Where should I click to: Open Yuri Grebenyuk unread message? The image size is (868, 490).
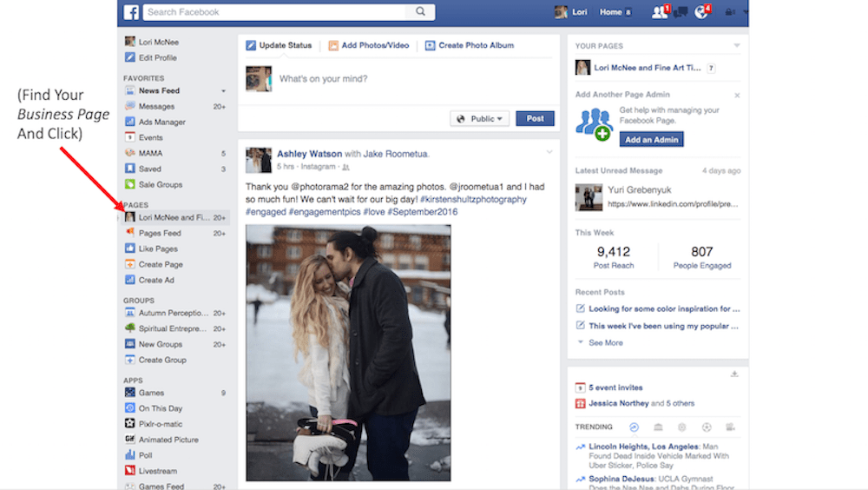coord(658,196)
